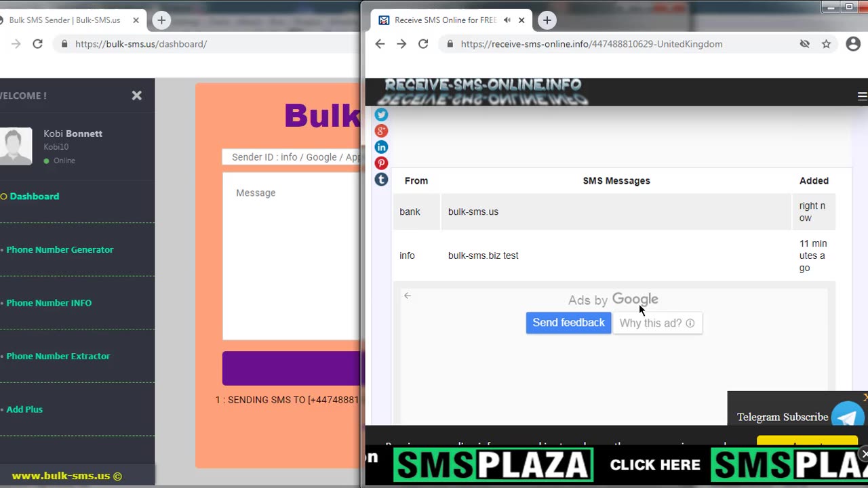Switch to the Bulk SMS Sender tab
This screenshot has width=868, height=488.
pyautogui.click(x=64, y=20)
